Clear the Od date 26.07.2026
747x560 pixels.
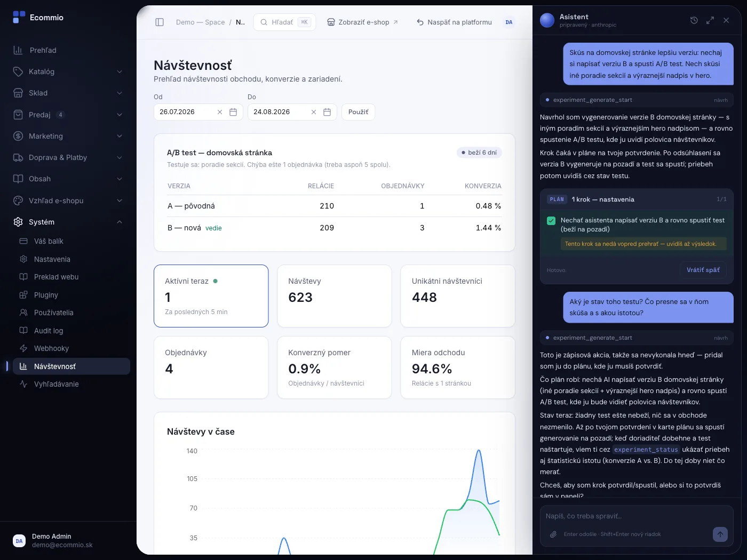[x=220, y=112]
